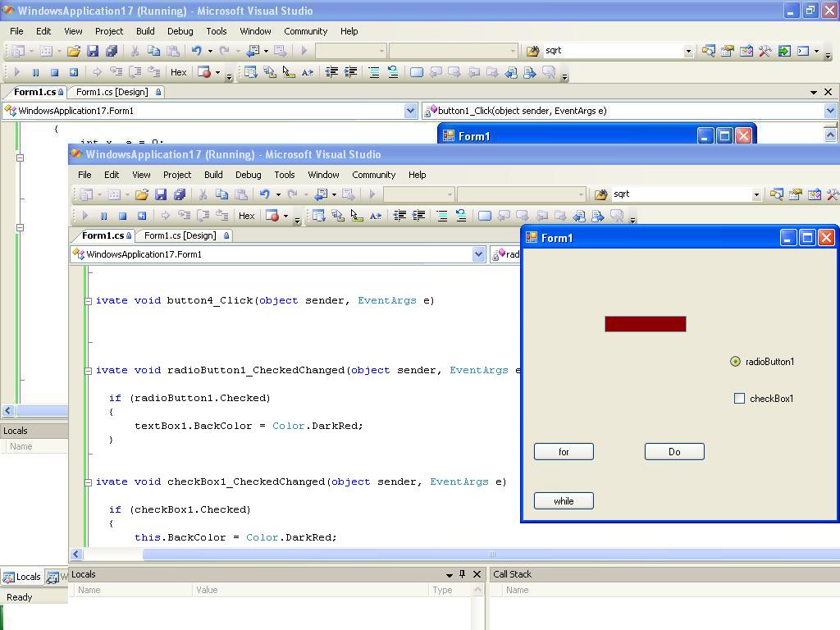The width and height of the screenshot is (840, 630).
Task: Click Toggle Bookmark icon in front window toolbar
Action: [484, 216]
